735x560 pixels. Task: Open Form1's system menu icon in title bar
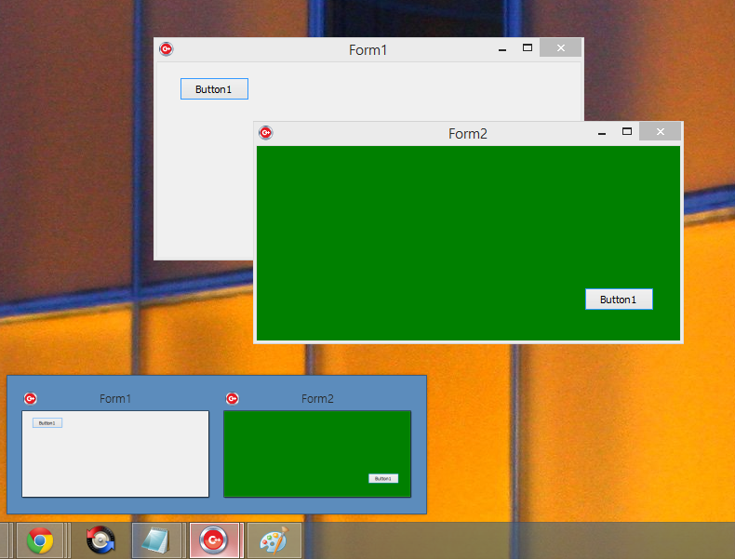click(x=166, y=49)
